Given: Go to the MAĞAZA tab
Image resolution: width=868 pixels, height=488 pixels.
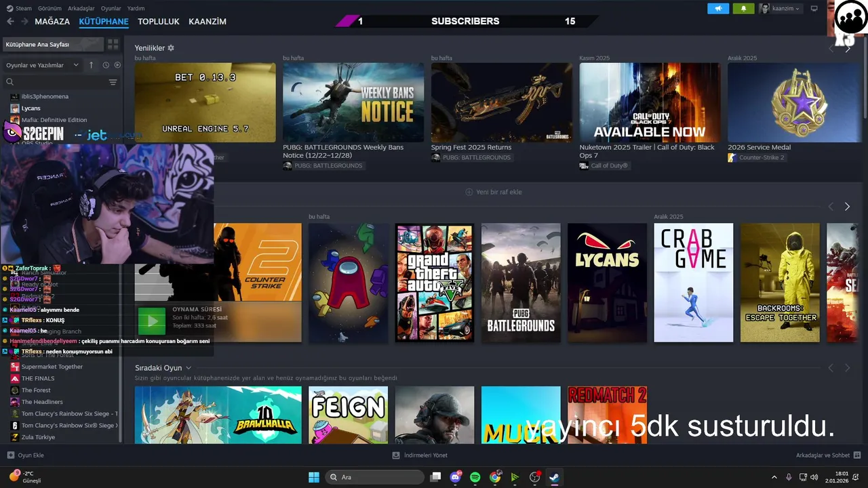Looking at the screenshot, I should pos(53,22).
